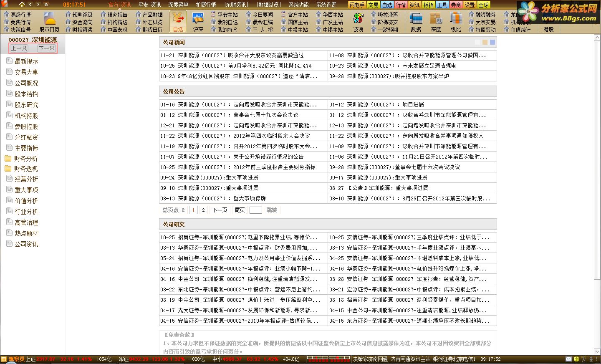
Task: Open the 沪深 market icon
Action: coord(198,22)
